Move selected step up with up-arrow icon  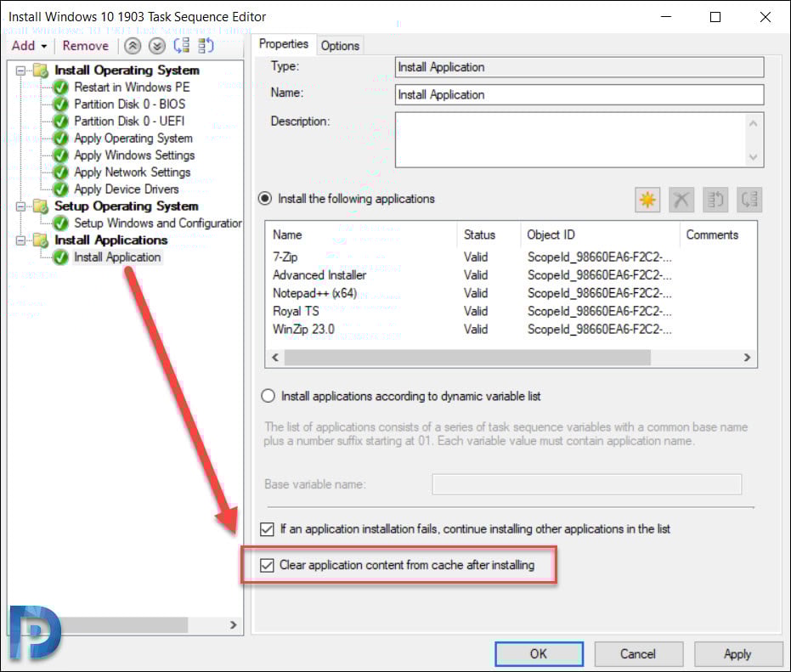click(x=133, y=47)
